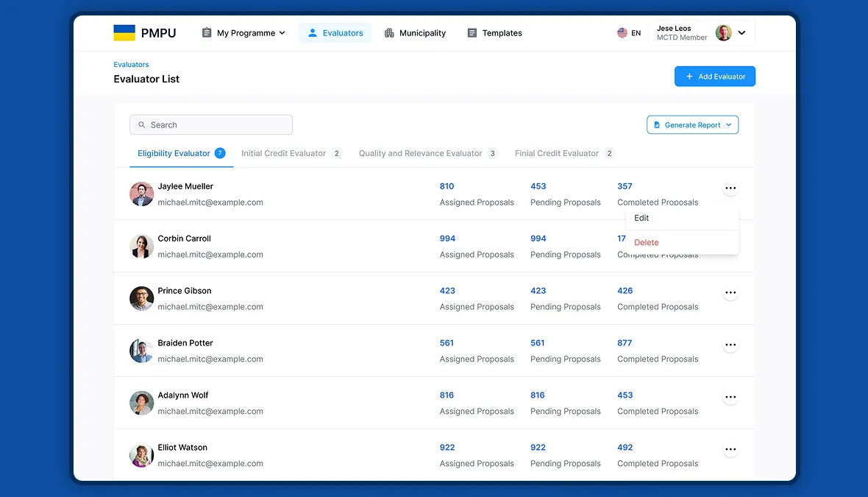This screenshot has width=868, height=497.
Task: Open three-dot menu for Adalynn Wolf
Action: click(730, 398)
